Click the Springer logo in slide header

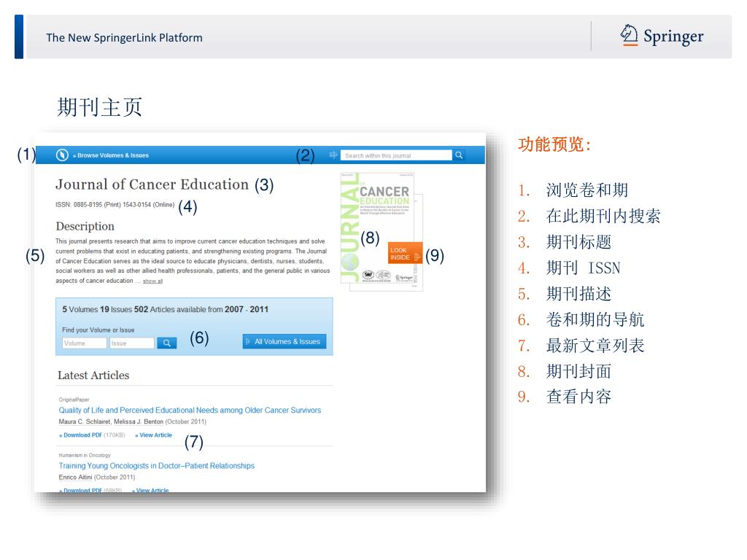pyautogui.click(x=662, y=36)
